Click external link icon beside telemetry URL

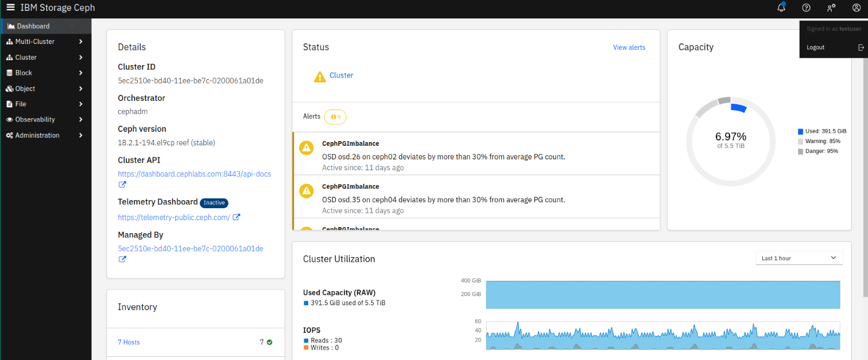point(237,217)
